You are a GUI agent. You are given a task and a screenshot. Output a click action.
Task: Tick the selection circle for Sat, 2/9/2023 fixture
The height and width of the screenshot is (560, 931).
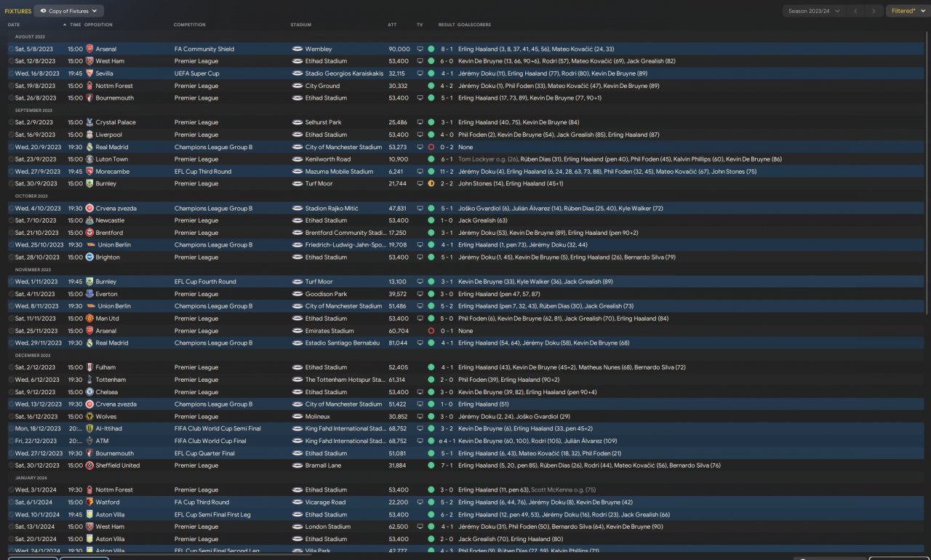[x=11, y=122]
